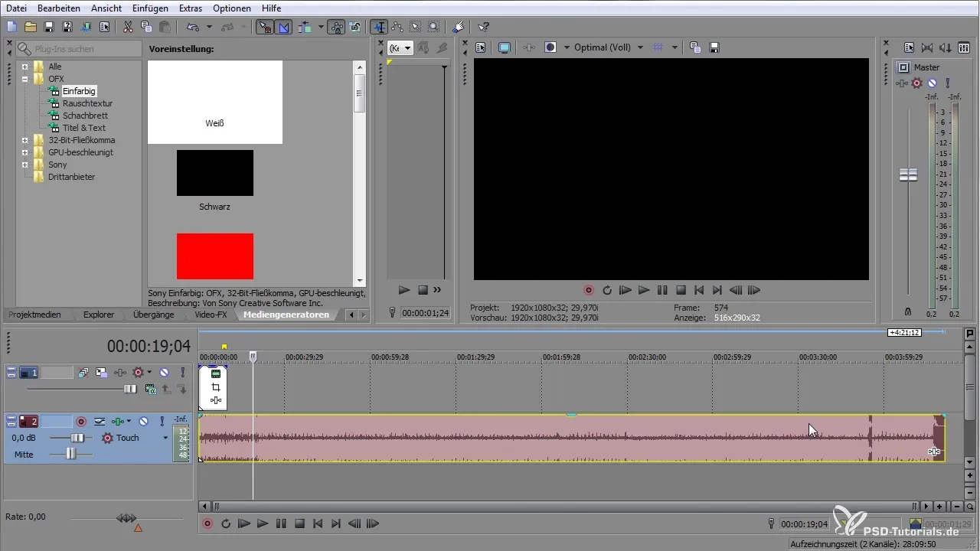
Task: Collapse the OFX folder in plug-in tree
Action: 25,79
